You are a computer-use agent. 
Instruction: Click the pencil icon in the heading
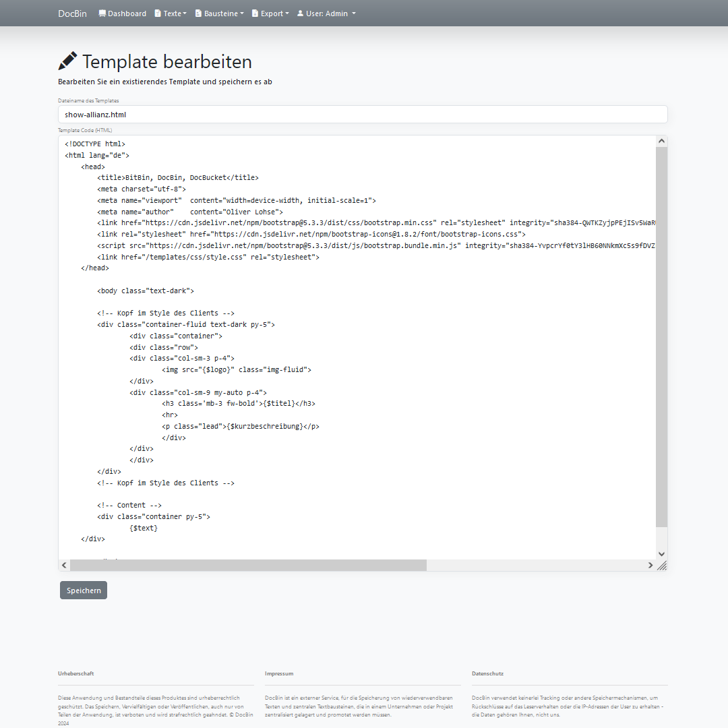click(x=67, y=61)
